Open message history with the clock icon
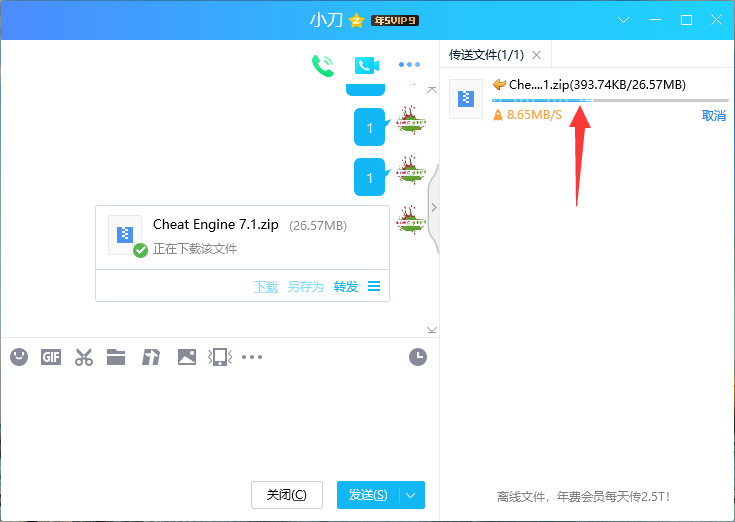The height and width of the screenshot is (522, 735). tap(418, 356)
